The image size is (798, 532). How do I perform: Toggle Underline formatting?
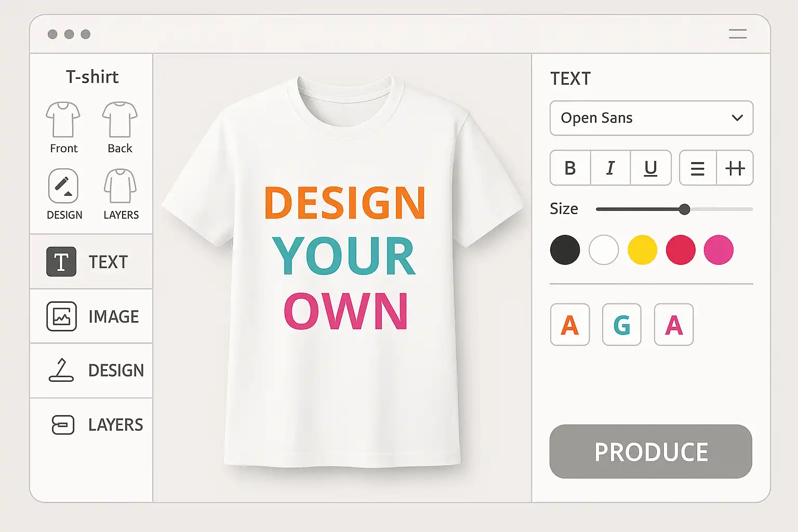650,168
